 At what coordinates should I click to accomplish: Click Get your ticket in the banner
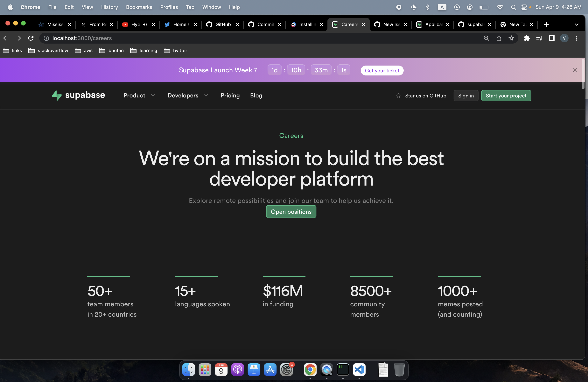tap(382, 70)
